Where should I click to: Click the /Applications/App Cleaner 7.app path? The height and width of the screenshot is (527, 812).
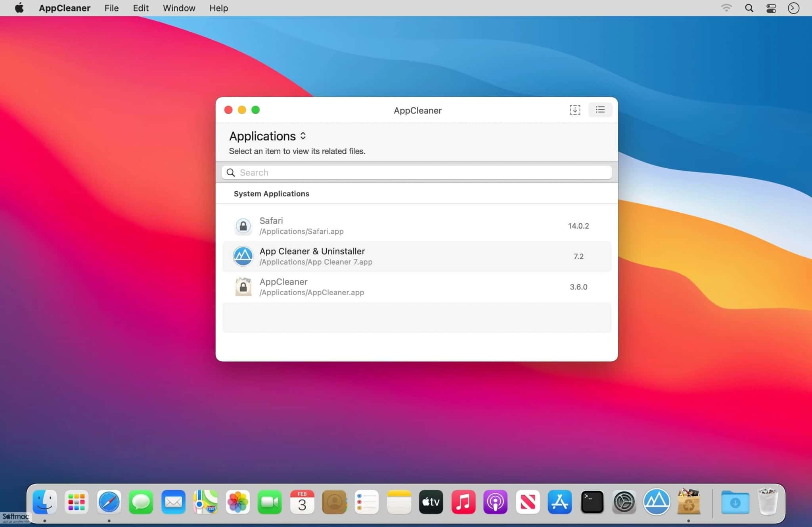click(316, 262)
